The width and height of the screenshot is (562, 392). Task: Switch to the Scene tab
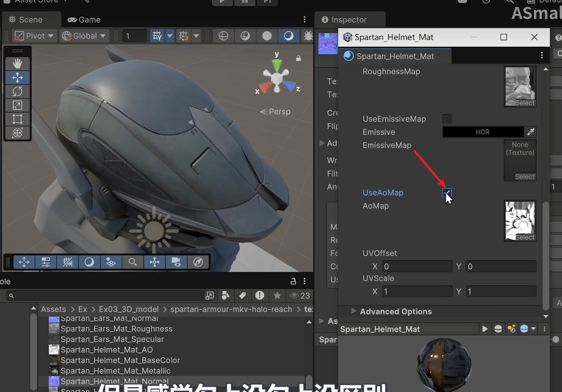[x=25, y=20]
